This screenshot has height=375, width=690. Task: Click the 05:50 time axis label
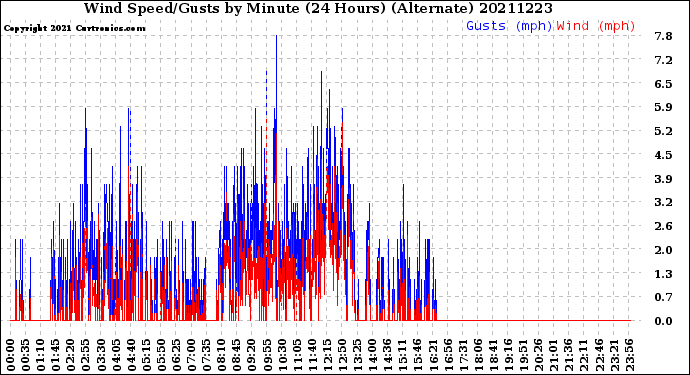tap(161, 355)
